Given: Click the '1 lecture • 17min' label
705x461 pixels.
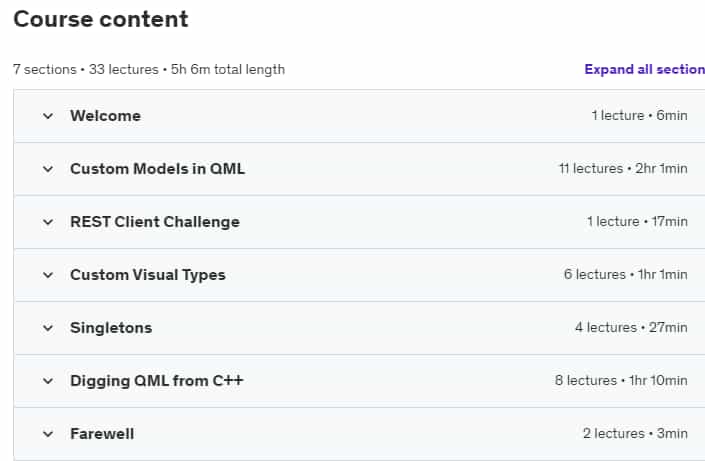Looking at the screenshot, I should click(x=637, y=222).
